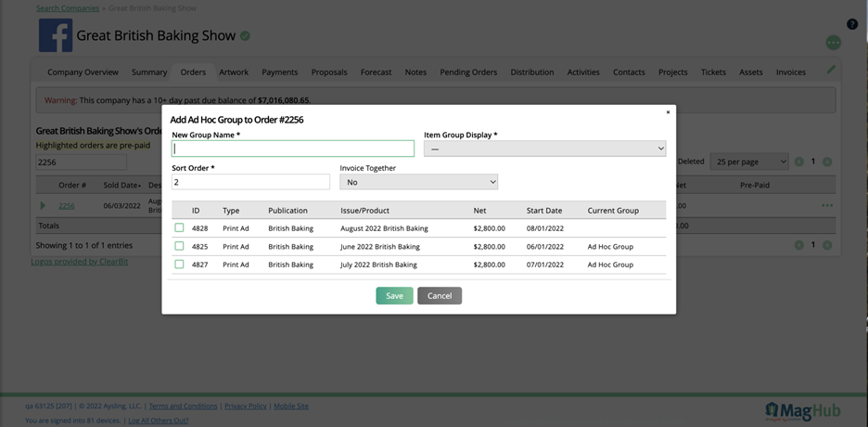This screenshot has height=427, width=868.
Task: Switch to the Company Overview tab
Action: point(83,72)
